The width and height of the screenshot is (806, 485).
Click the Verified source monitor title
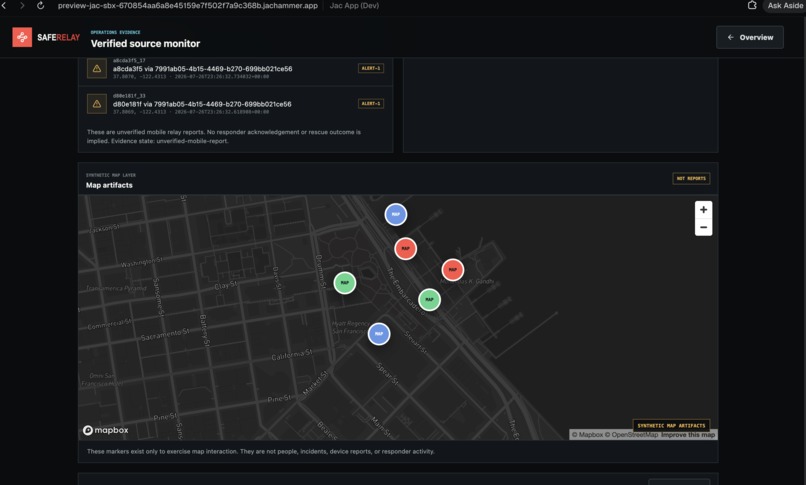pyautogui.click(x=145, y=44)
